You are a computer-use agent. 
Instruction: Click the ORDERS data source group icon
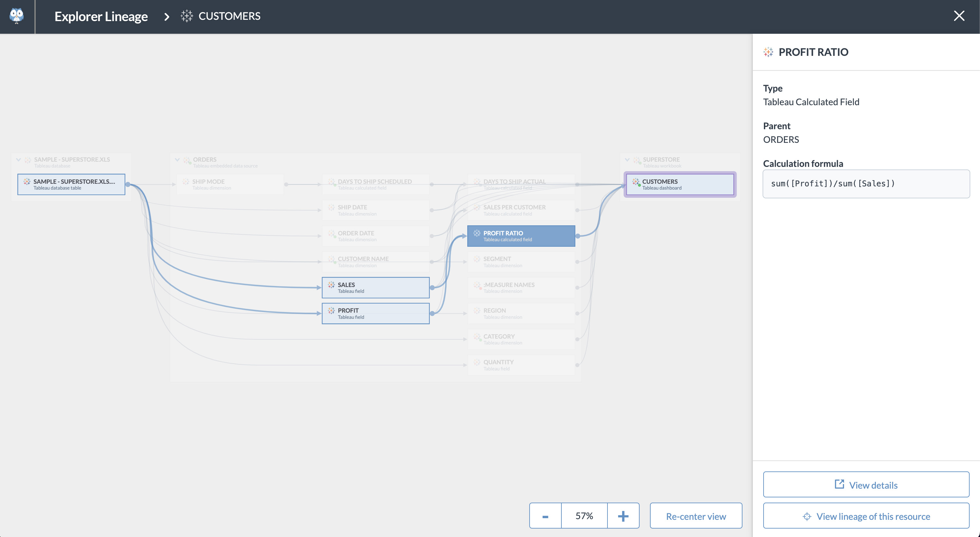pos(187,160)
